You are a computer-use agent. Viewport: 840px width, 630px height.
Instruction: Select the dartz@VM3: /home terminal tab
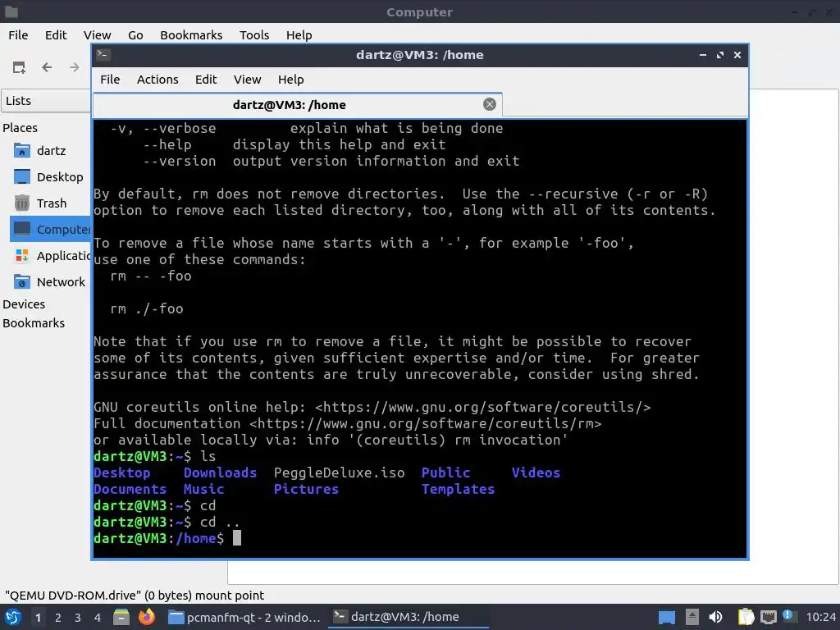(297, 104)
